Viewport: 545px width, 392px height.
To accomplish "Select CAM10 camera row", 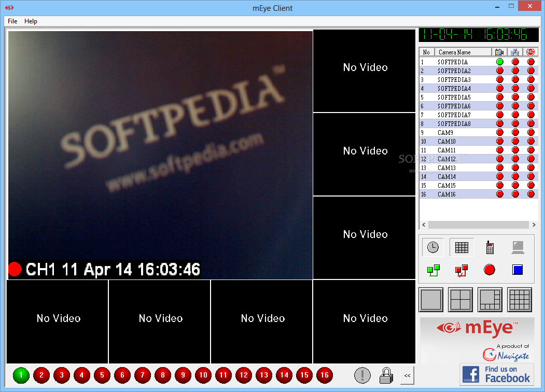I will click(x=479, y=142).
